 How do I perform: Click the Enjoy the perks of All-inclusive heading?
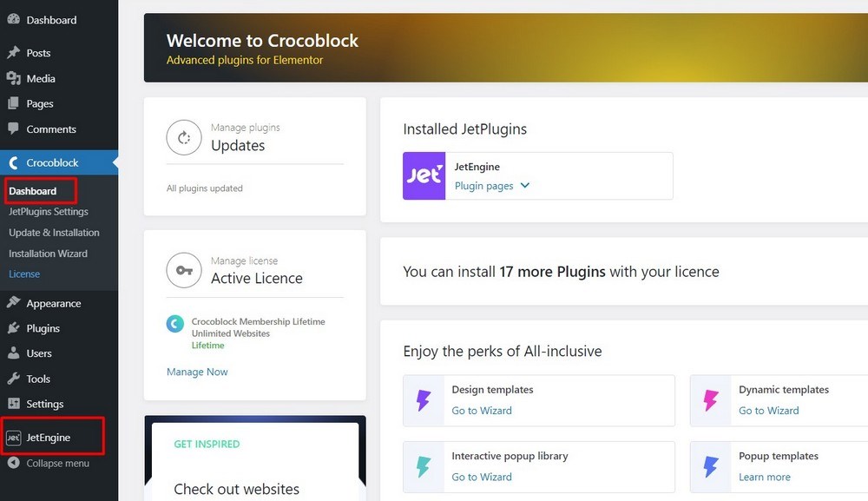point(502,351)
